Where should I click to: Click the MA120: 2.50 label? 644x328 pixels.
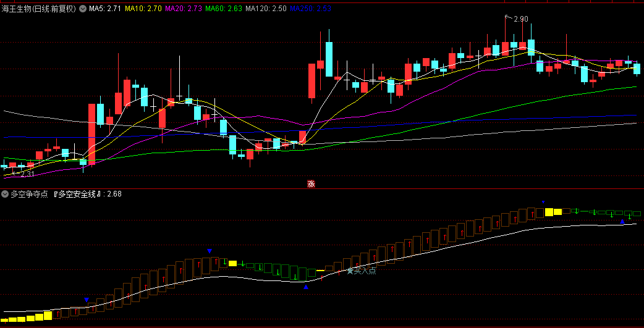tap(266, 9)
